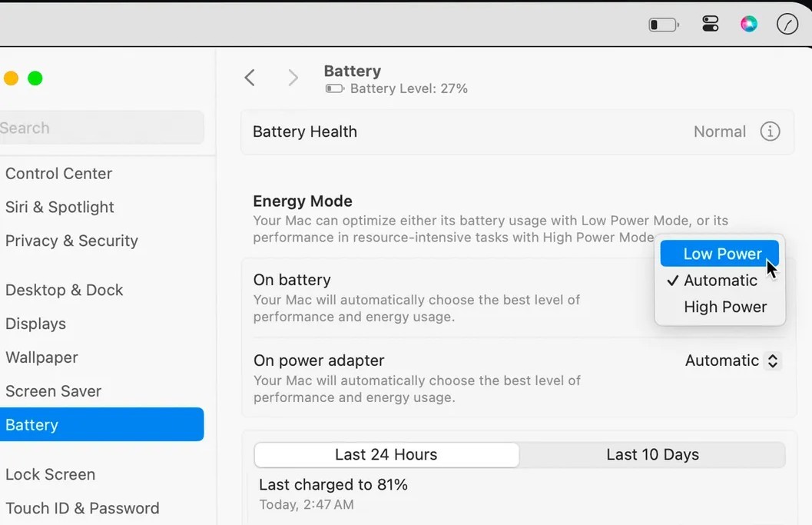Click the back chevron arrow
The image size is (812, 525).
(249, 78)
